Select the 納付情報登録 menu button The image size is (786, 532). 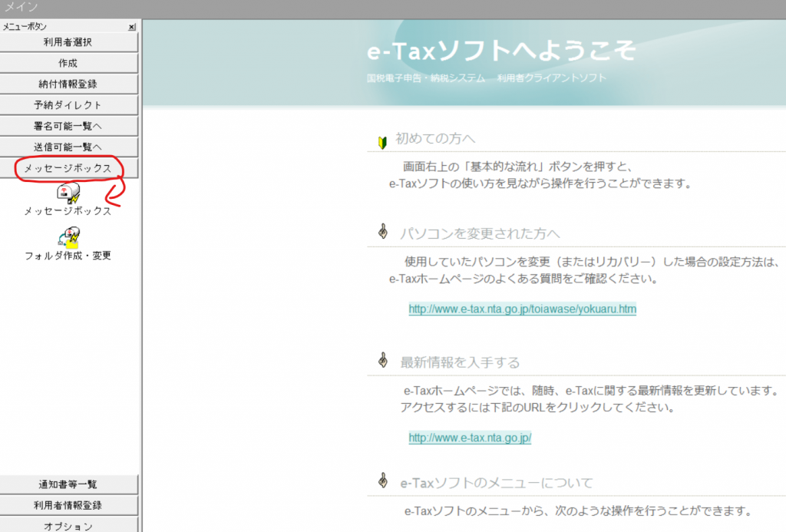(68, 84)
